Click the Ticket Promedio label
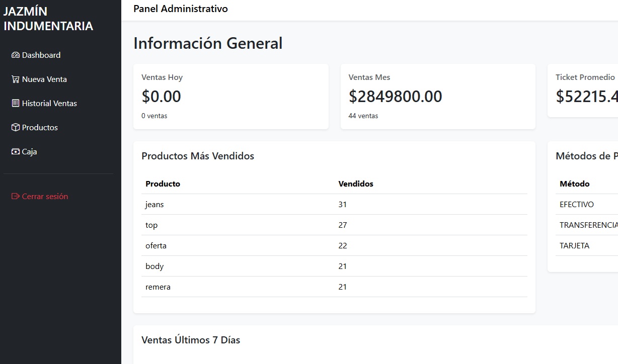The width and height of the screenshot is (618, 364). [585, 77]
